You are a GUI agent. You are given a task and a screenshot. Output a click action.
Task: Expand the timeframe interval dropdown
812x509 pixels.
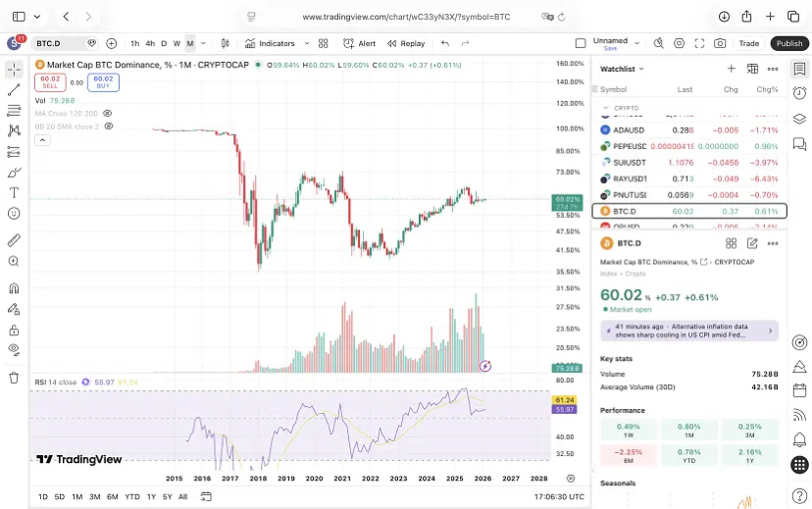click(203, 43)
